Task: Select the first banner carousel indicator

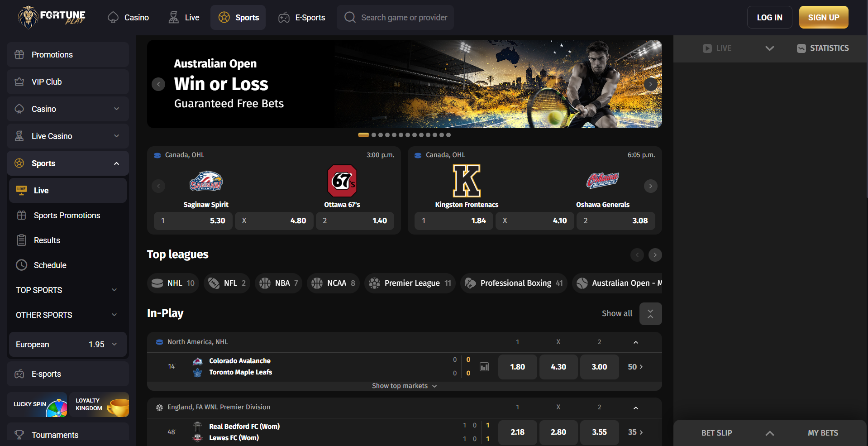Action: tap(363, 135)
